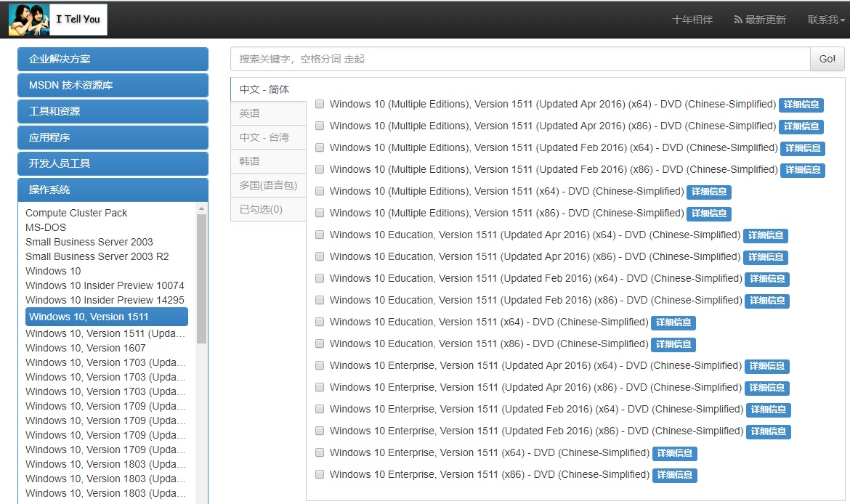
Task: Select Windows 10 Insider Preview 10074
Action: [x=105, y=285]
